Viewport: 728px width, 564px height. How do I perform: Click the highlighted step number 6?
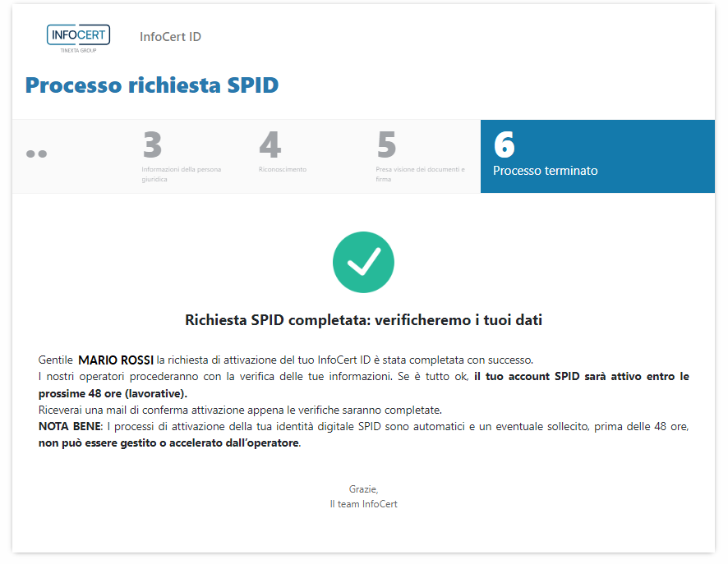[504, 145]
